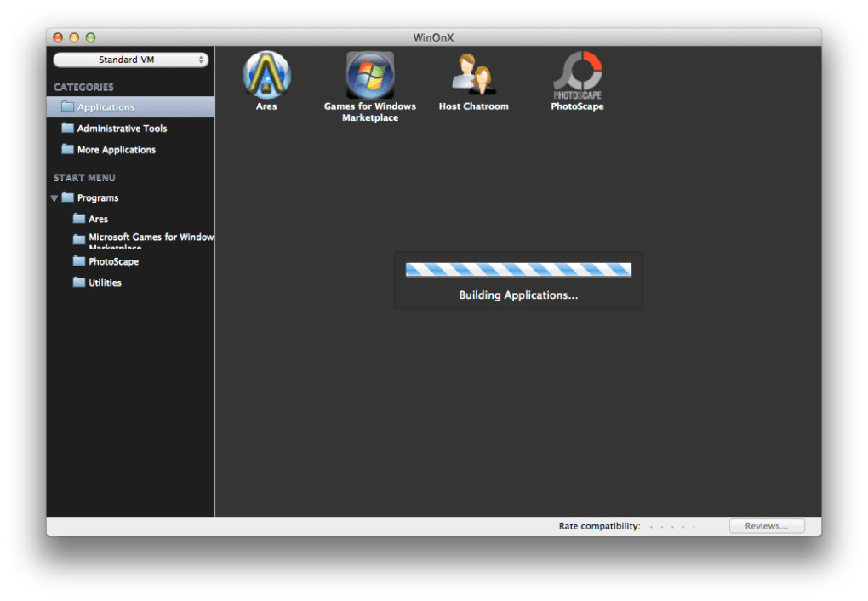Viewport: 868px width, 601px height.
Task: Select PhotoScape under Programs
Action: (x=131, y=261)
